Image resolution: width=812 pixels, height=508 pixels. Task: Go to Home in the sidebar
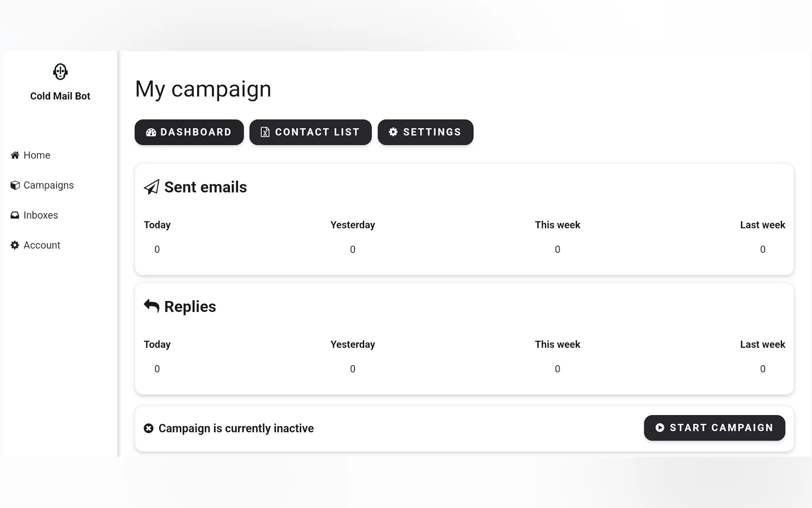coord(37,155)
